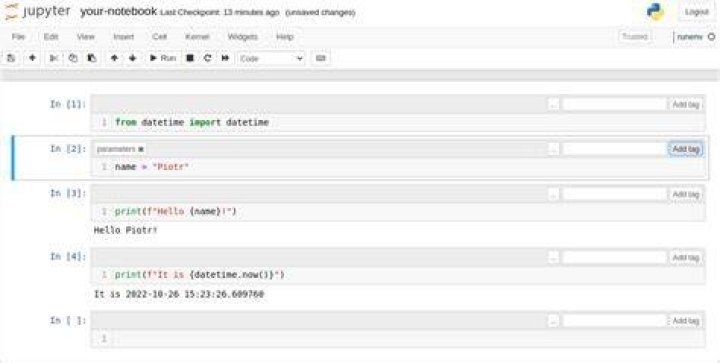Click the parameters tag label on cell 2
The width and height of the screenshot is (720, 363).
coord(116,149)
